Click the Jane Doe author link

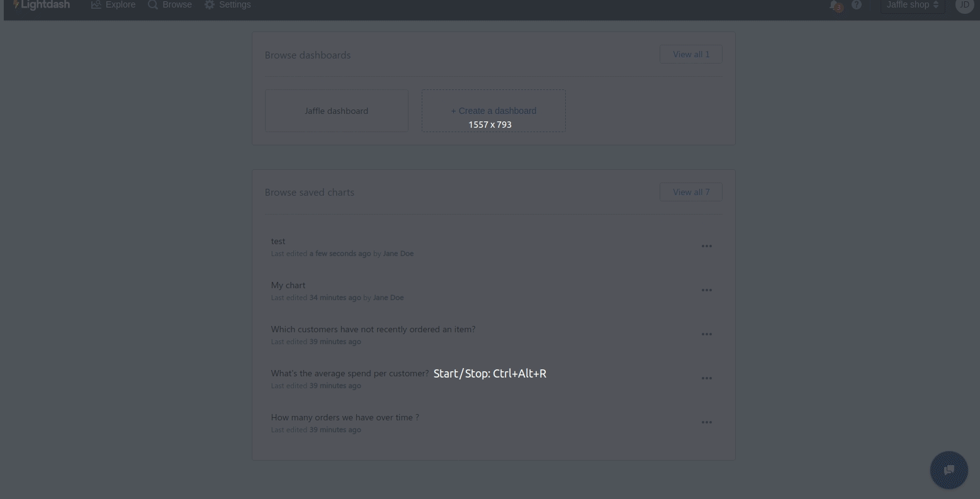[x=398, y=253]
